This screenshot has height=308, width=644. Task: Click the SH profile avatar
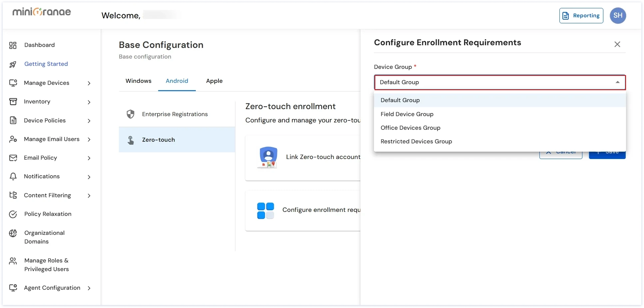[618, 16]
